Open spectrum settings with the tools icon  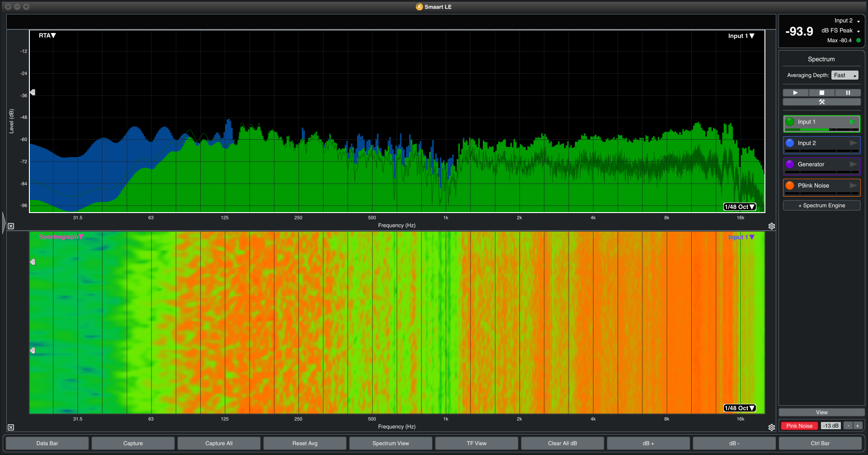tap(822, 102)
